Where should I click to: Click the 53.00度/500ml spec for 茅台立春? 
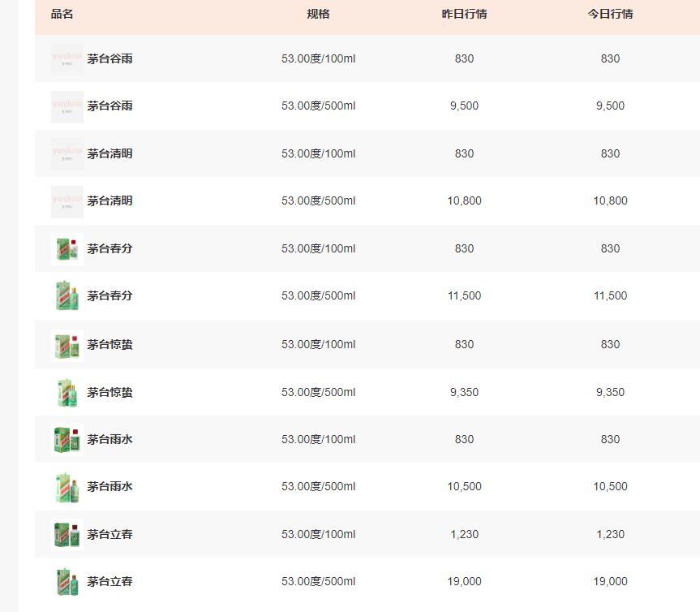pyautogui.click(x=318, y=582)
